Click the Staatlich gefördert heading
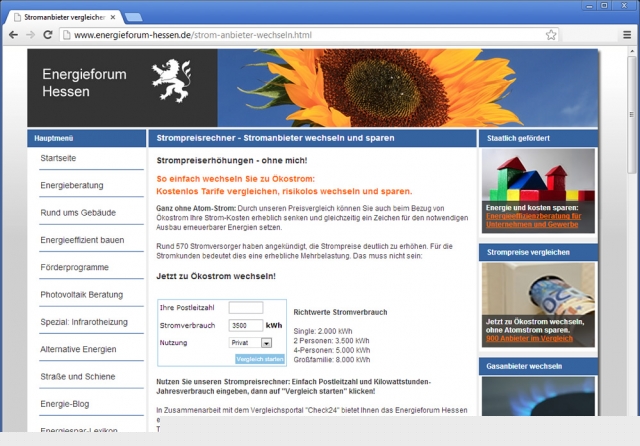The image size is (640, 446). point(518,138)
